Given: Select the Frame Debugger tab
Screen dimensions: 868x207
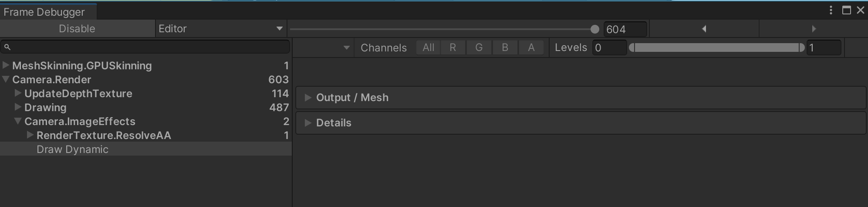Looking at the screenshot, I should tap(44, 12).
